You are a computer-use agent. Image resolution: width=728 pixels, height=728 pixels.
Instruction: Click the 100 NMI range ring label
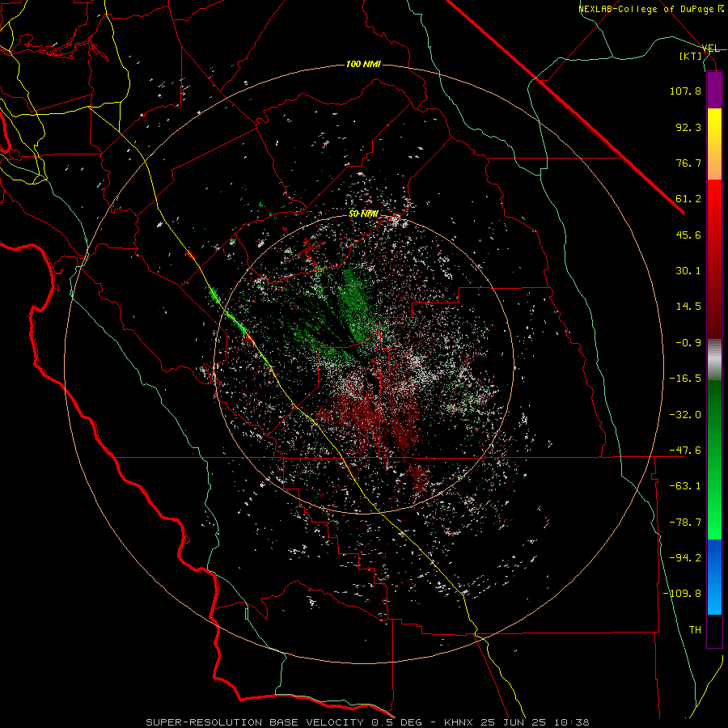click(363, 64)
